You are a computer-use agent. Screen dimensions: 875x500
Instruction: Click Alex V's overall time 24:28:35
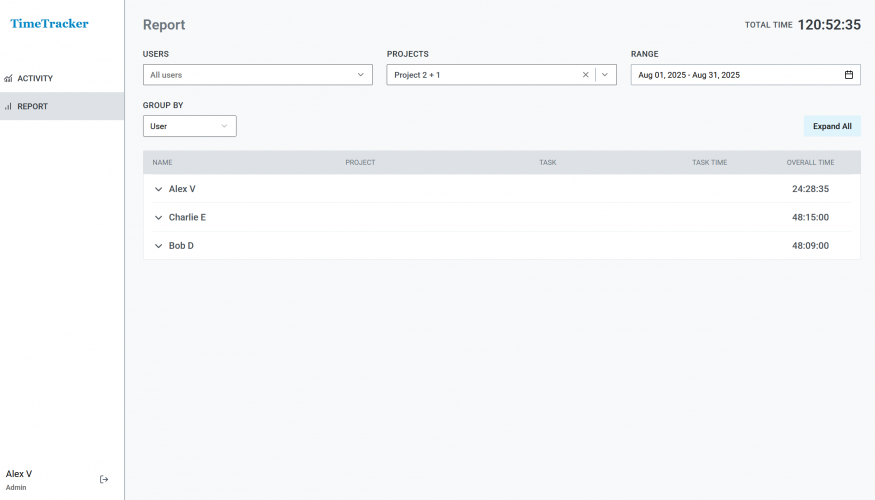coord(810,189)
